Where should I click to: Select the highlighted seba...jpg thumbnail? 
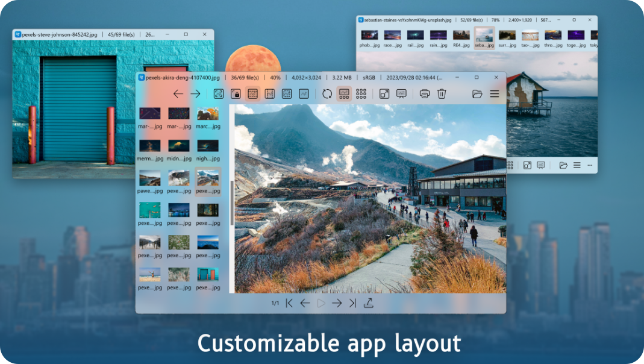point(484,39)
